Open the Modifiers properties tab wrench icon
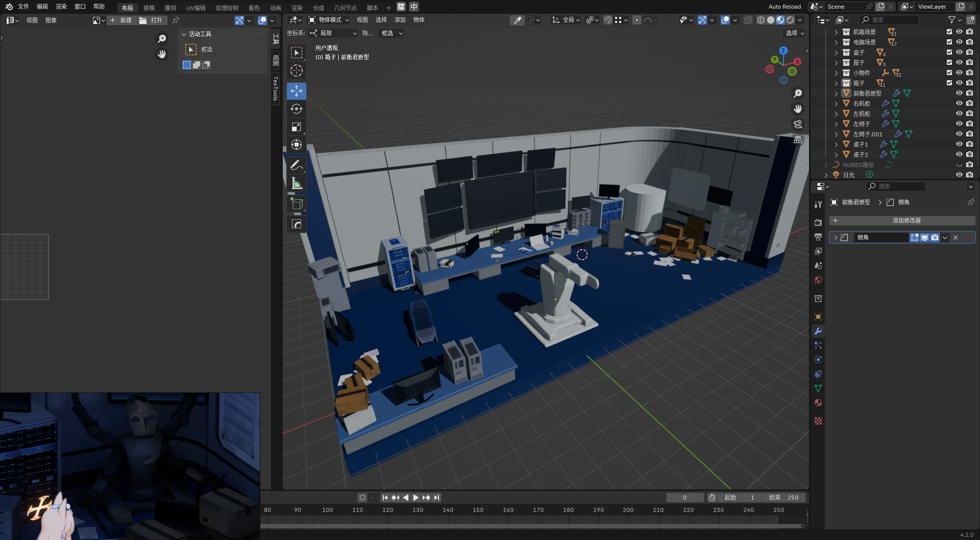The width and height of the screenshot is (980, 540). click(x=818, y=331)
